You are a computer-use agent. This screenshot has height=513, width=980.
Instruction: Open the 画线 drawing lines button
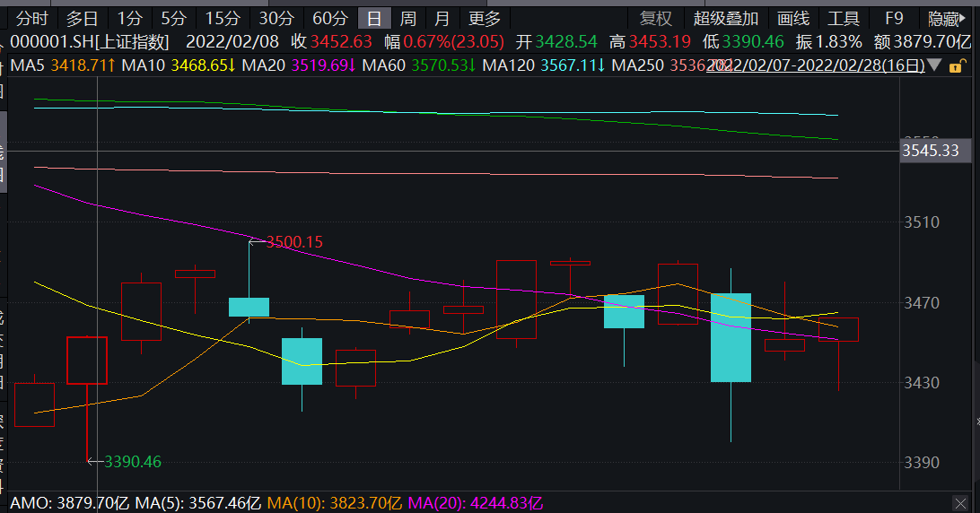pos(792,19)
